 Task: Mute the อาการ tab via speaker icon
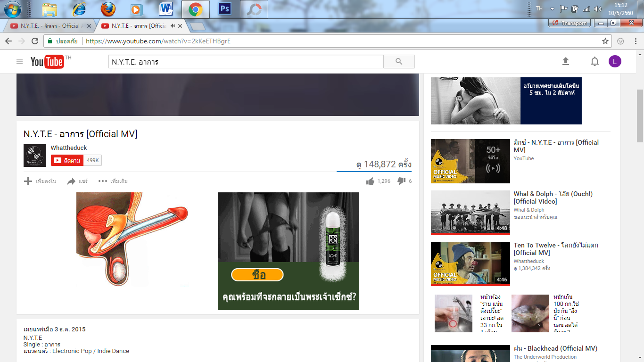click(173, 26)
